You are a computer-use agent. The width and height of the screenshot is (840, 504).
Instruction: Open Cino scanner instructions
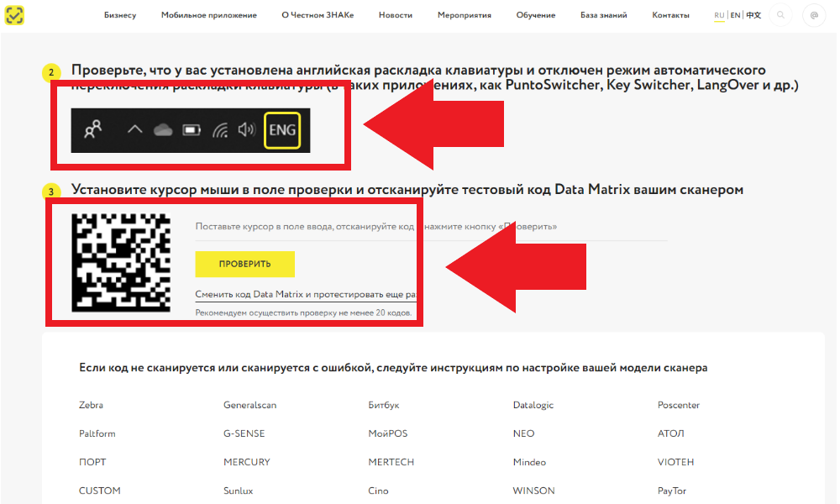click(378, 490)
